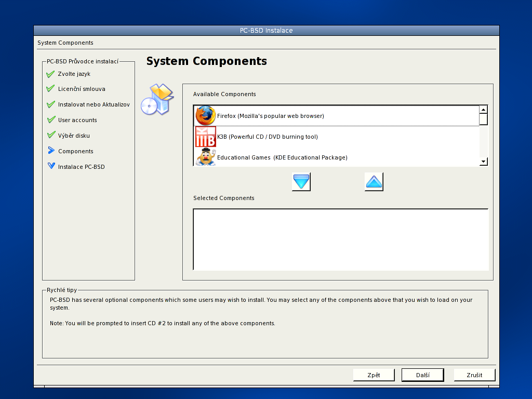Click the K3B burning tool icon
The width and height of the screenshot is (532, 399).
205,137
